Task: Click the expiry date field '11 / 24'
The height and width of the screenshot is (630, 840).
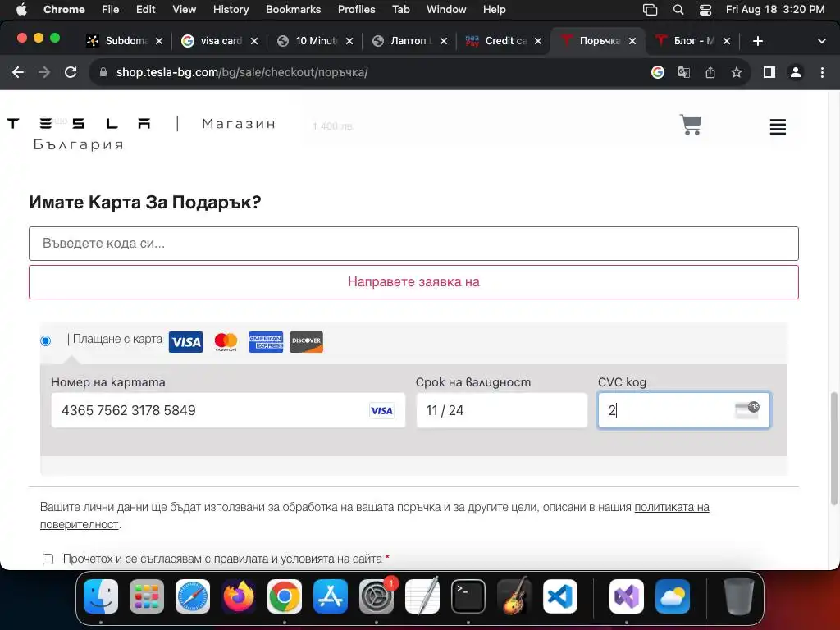Action: 502,410
